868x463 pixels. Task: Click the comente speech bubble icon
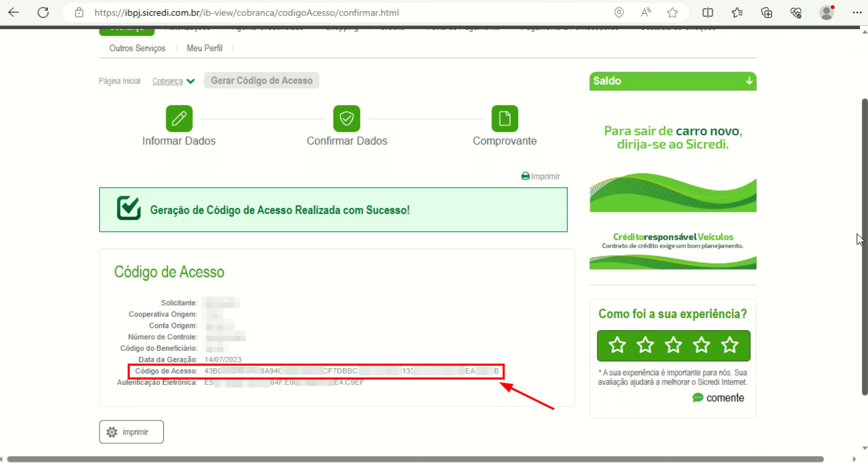pyautogui.click(x=698, y=398)
